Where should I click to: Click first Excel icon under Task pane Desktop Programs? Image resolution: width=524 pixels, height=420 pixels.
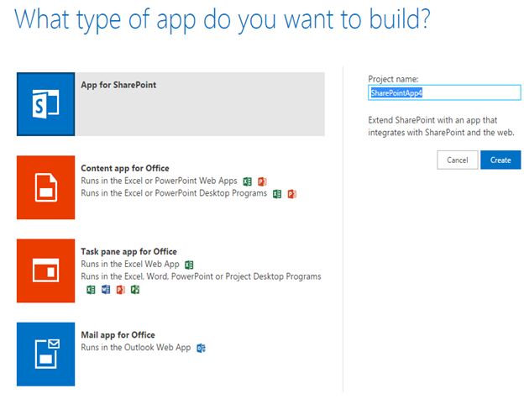point(91,289)
